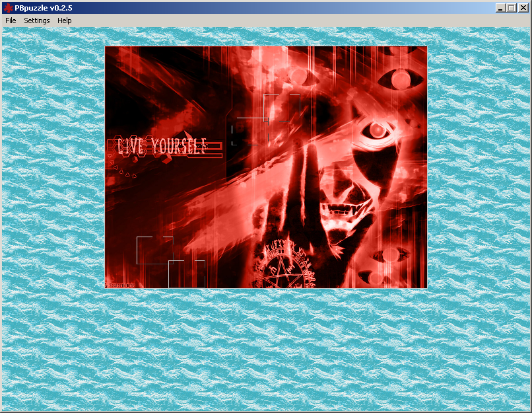Viewport: 532px width, 413px height.
Task: Open the File menu
Action: [x=11, y=20]
